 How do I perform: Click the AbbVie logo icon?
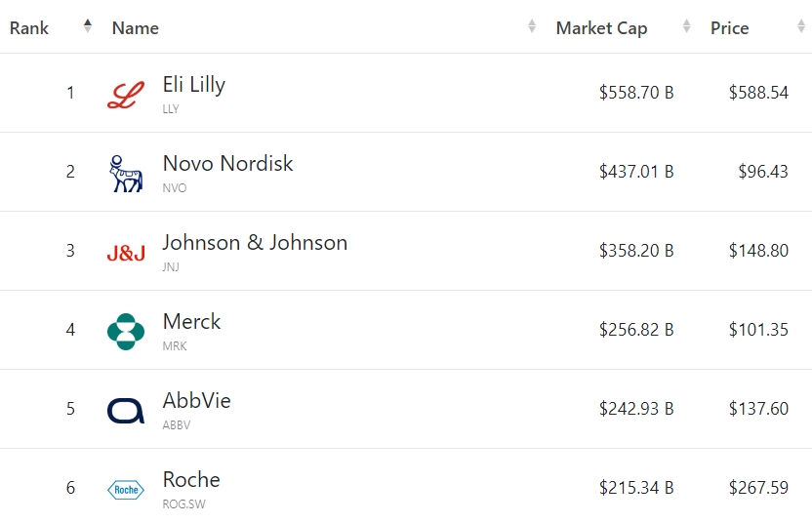(125, 410)
